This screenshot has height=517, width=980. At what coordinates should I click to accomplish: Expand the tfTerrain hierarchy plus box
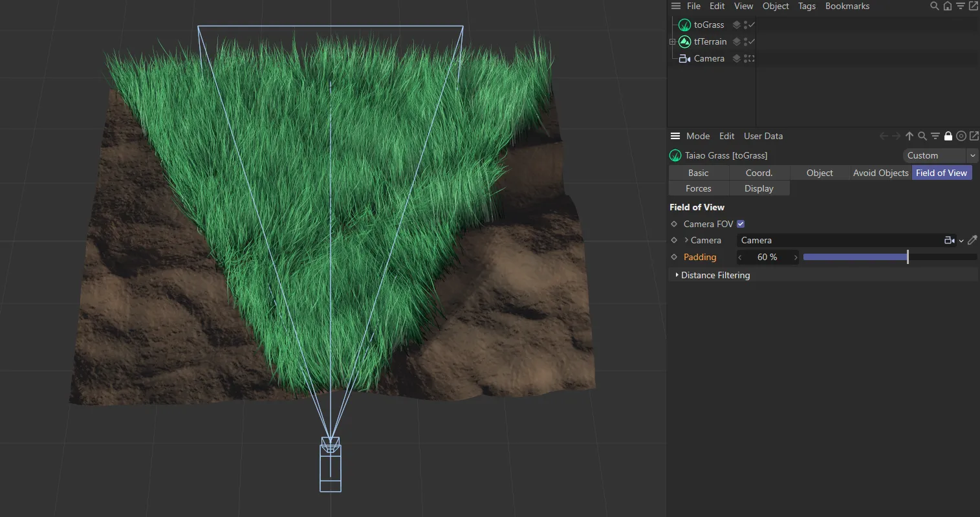point(672,41)
